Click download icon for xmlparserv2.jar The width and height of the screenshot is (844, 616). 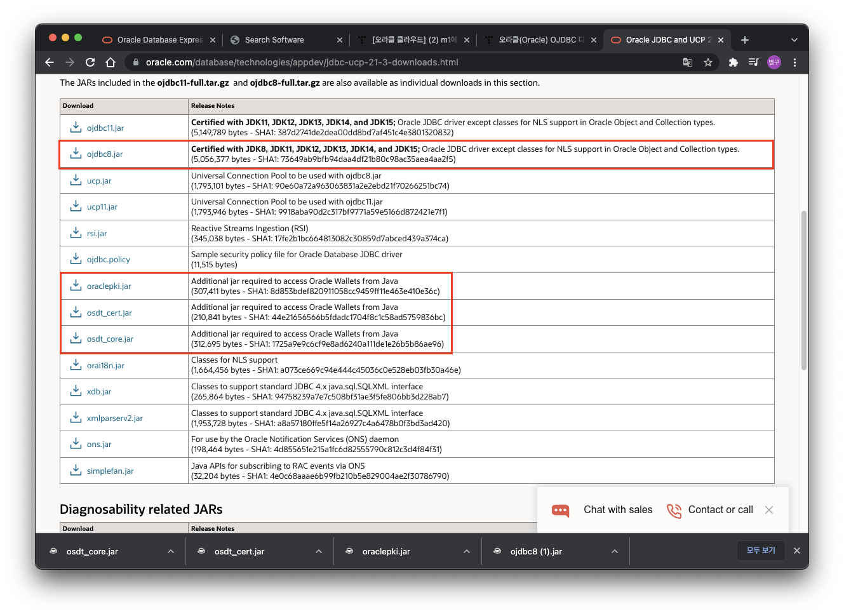[76, 417]
